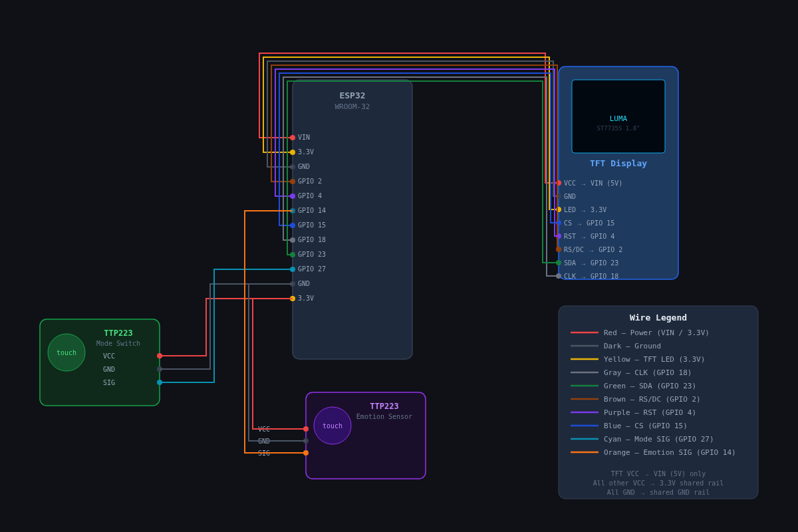Click the 'CS → GPIO 15' TFT pin

click(x=589, y=223)
